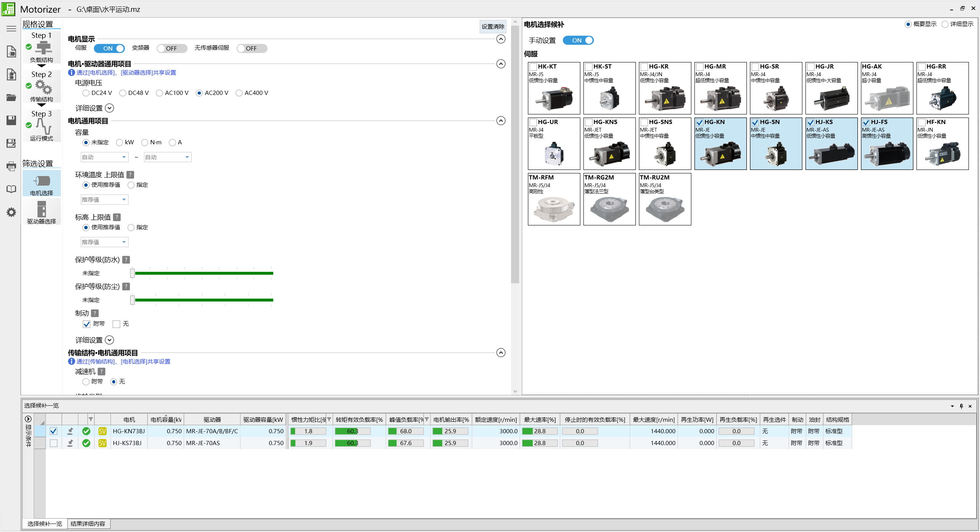Click 驱动器 column header

click(212, 419)
